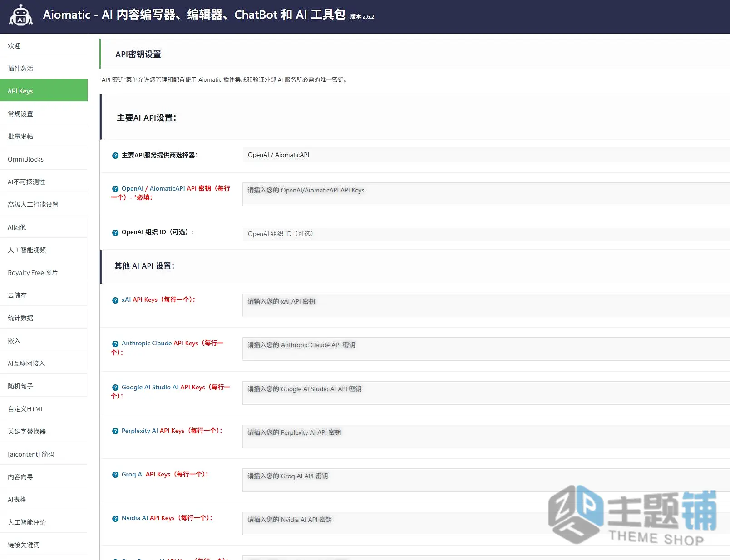Click help icon for Anthropic Claude API Keys
This screenshot has height=560, width=730.
(115, 344)
